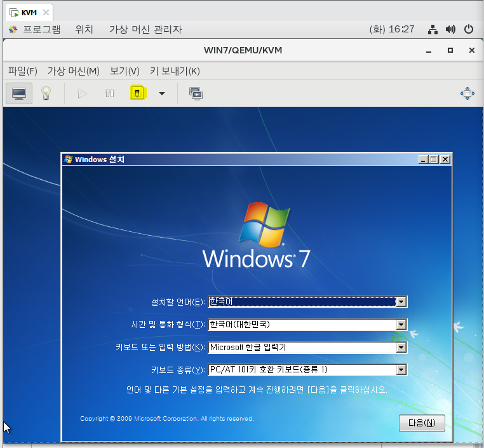484x448 pixels.
Task: Open the 보기(V) menu
Action: (x=124, y=71)
